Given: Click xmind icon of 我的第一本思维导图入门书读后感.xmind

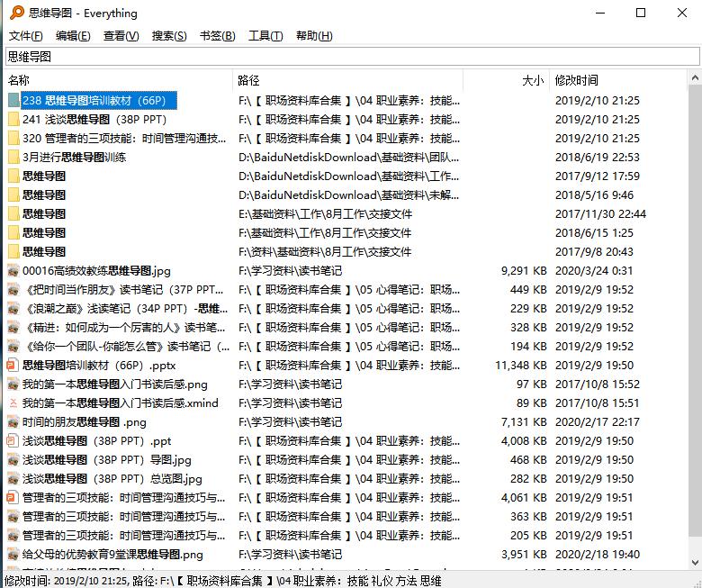Looking at the screenshot, I should (13, 403).
